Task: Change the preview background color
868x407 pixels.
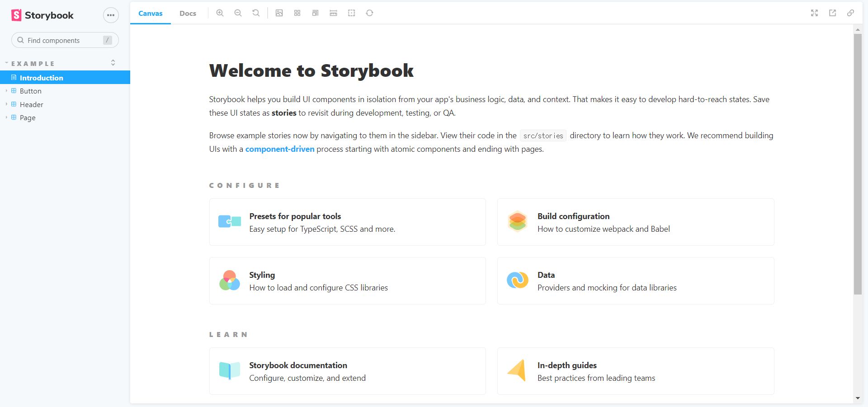Action: (x=279, y=13)
